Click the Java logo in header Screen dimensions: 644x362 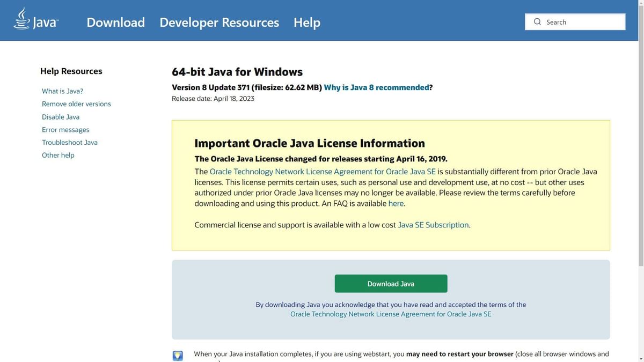pos(36,20)
